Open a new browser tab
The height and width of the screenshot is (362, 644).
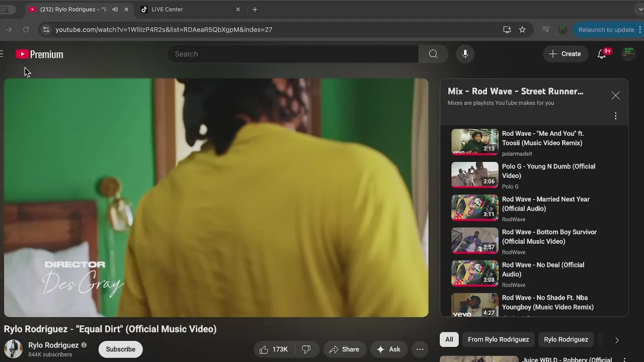[255, 10]
